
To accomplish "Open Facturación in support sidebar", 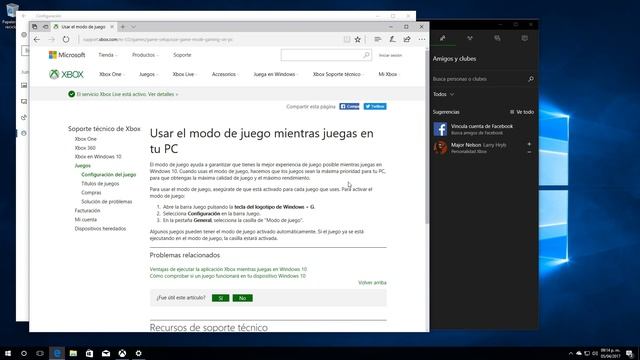I will point(87,211).
